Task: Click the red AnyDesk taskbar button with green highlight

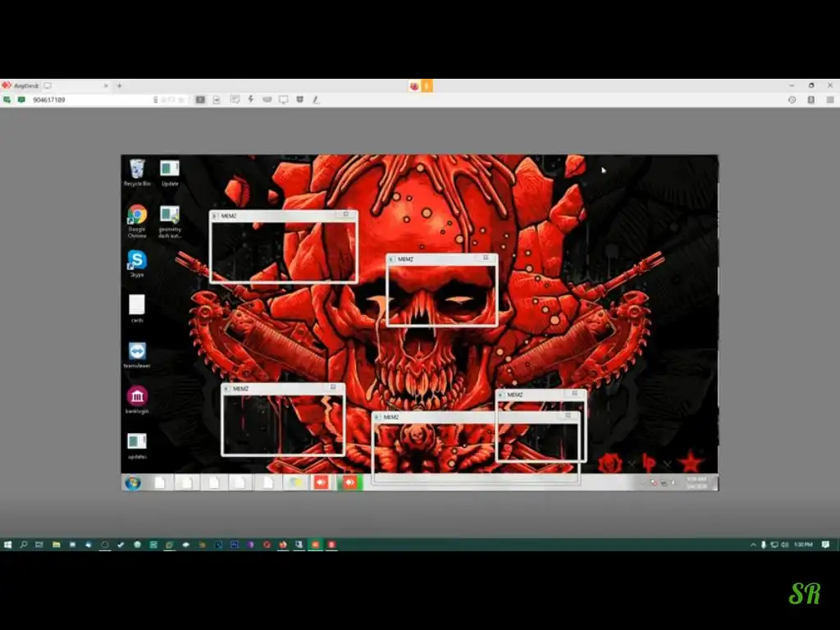Action: 349,482
